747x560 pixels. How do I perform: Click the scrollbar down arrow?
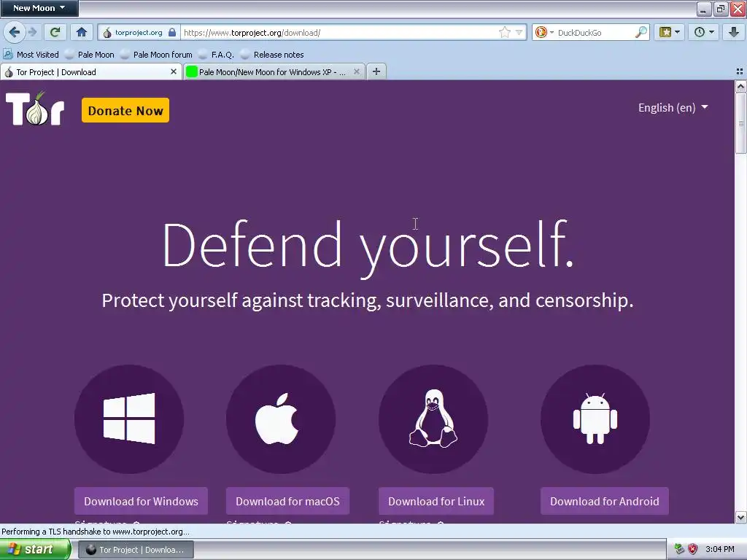click(x=740, y=517)
